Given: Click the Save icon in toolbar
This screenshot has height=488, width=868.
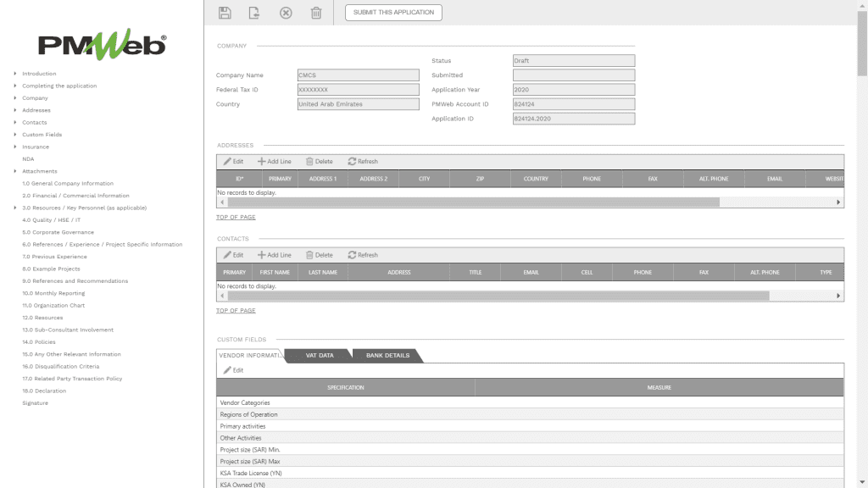Looking at the screenshot, I should click(x=225, y=13).
